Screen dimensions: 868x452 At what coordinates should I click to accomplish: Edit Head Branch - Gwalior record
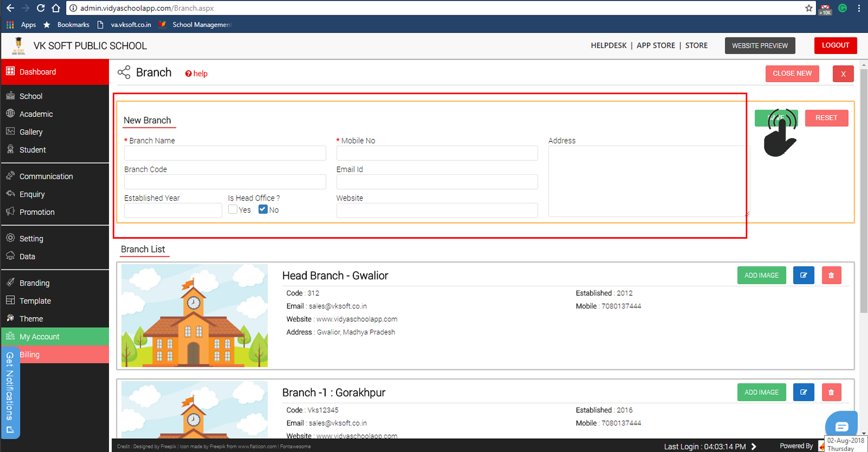[803, 275]
